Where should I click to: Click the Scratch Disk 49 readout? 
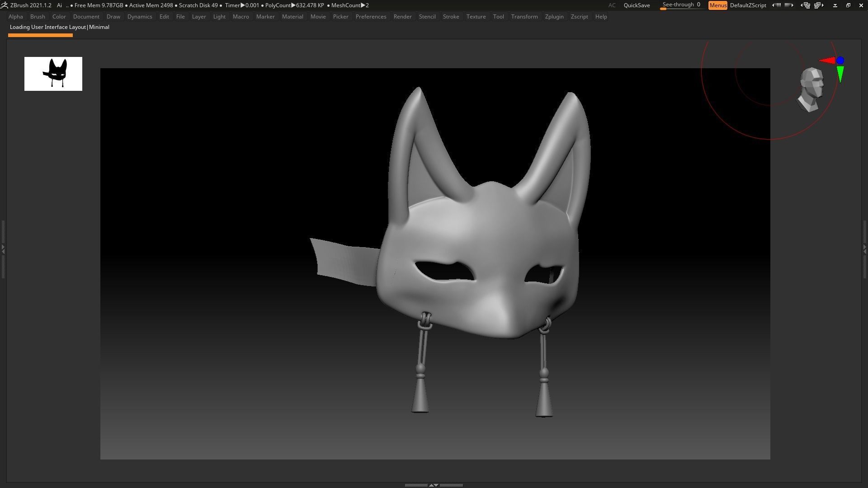(x=198, y=5)
